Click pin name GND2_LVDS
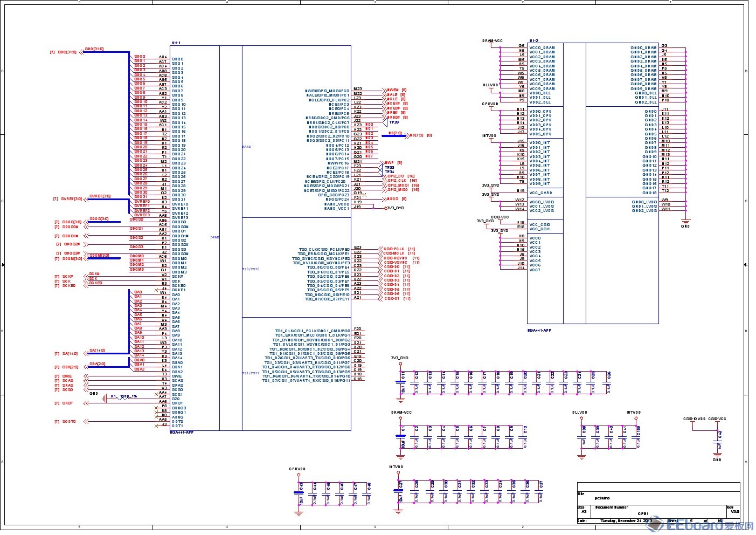756x535 pixels. tap(644, 211)
